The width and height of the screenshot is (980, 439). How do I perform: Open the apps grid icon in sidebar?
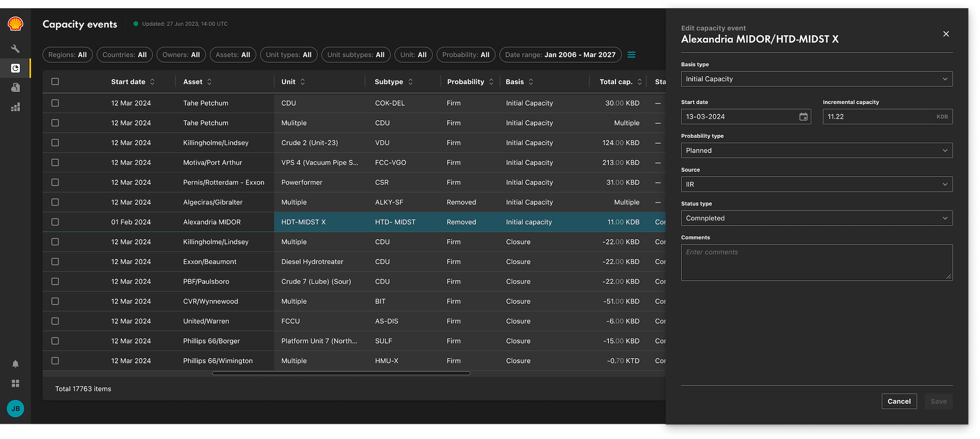click(x=15, y=383)
